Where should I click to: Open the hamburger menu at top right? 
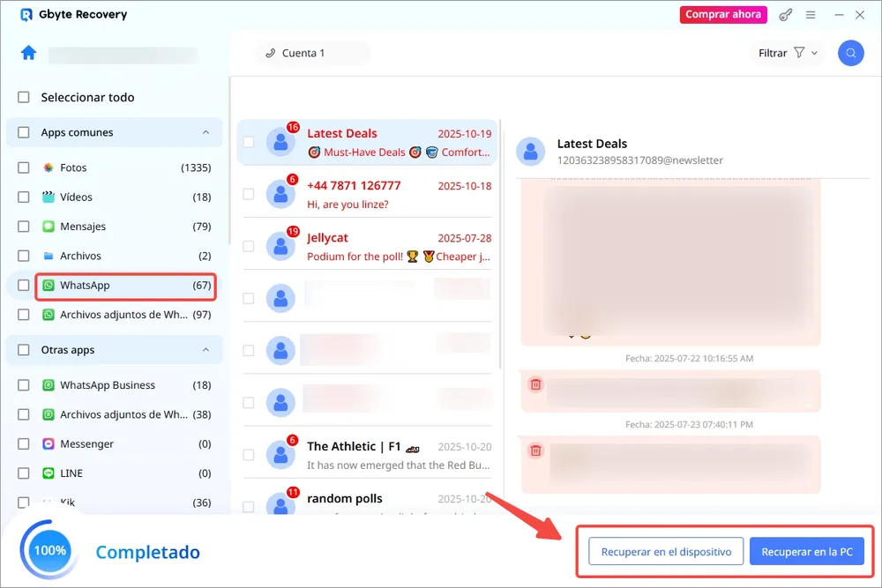(x=811, y=14)
